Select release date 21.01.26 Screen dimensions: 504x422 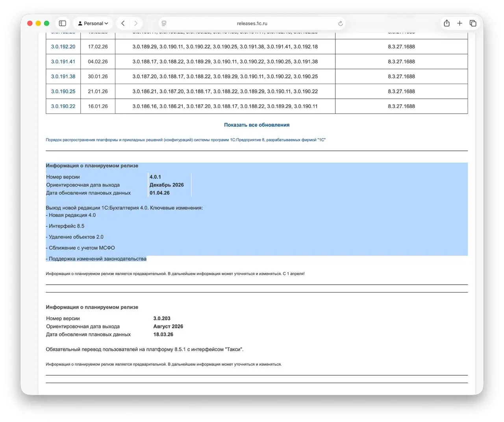[x=98, y=91]
